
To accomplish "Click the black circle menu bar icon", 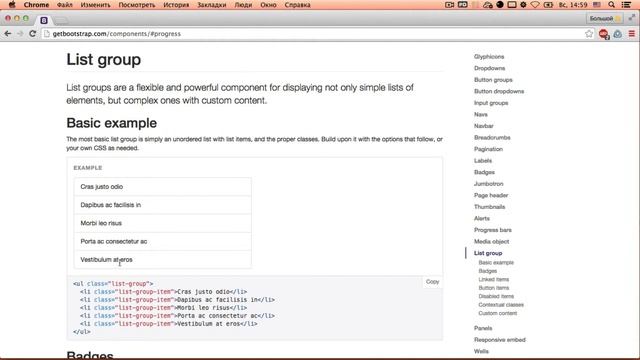I will pos(500,5).
